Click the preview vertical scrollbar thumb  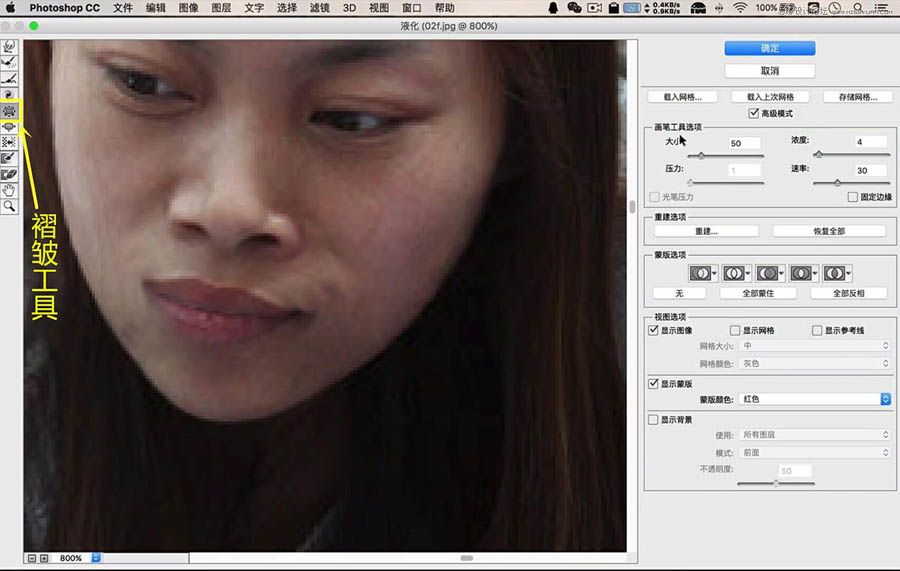632,207
